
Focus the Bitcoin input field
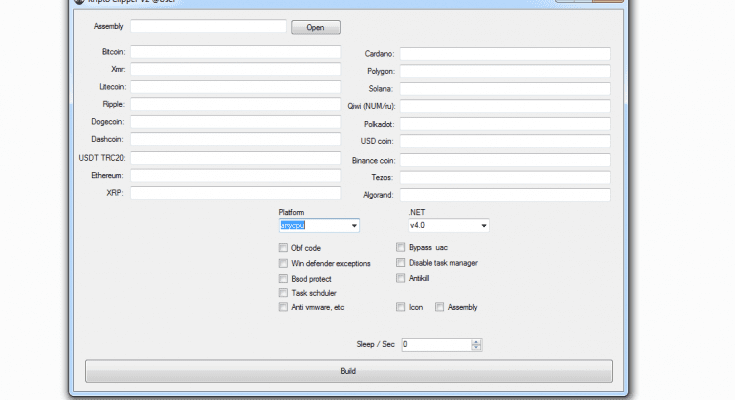point(235,51)
